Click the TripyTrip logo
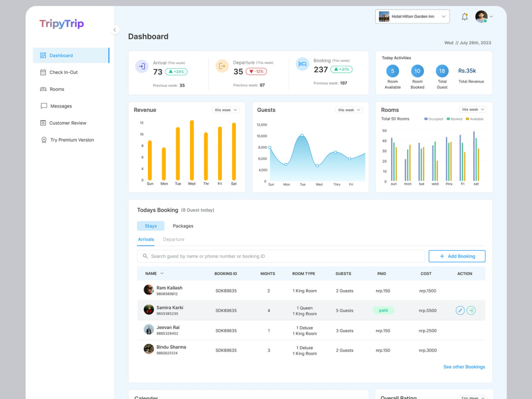The image size is (532, 399). tap(62, 24)
